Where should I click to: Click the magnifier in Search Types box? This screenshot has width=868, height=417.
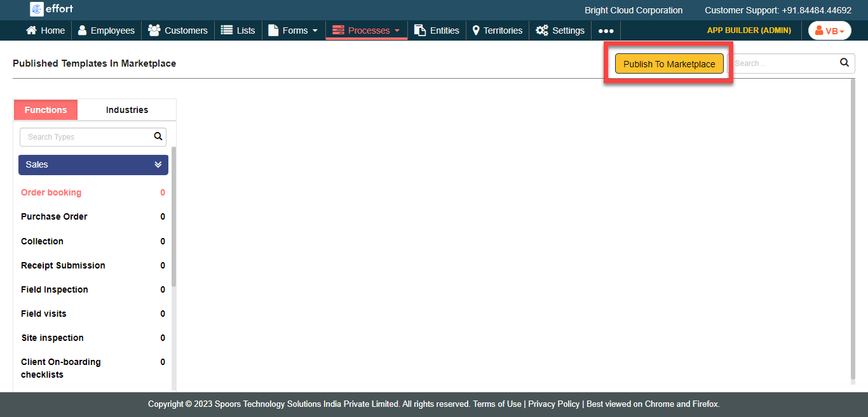158,136
